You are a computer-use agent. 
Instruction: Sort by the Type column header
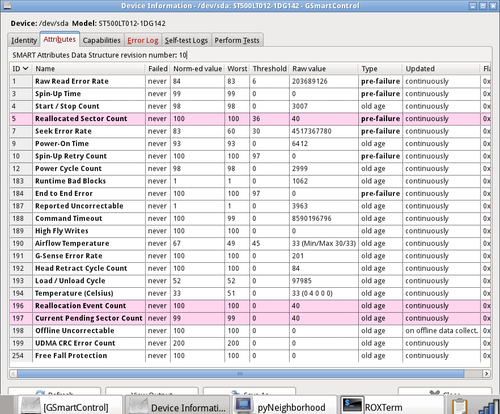pos(380,69)
